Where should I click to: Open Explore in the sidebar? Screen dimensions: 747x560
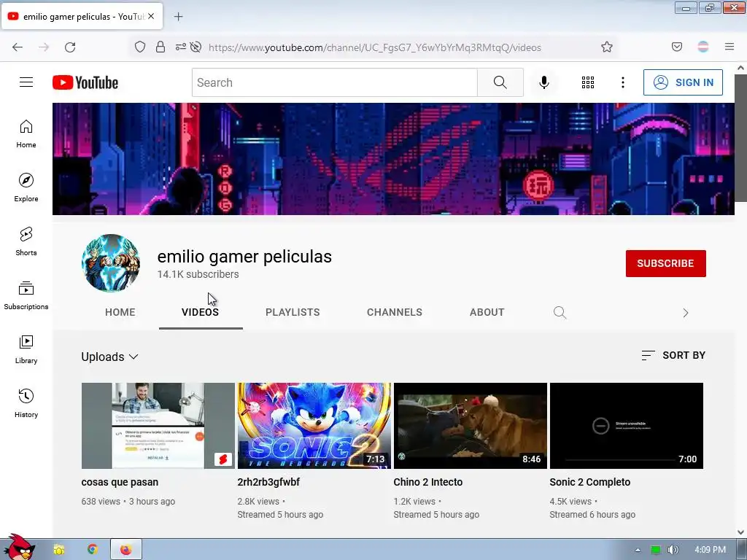click(26, 187)
